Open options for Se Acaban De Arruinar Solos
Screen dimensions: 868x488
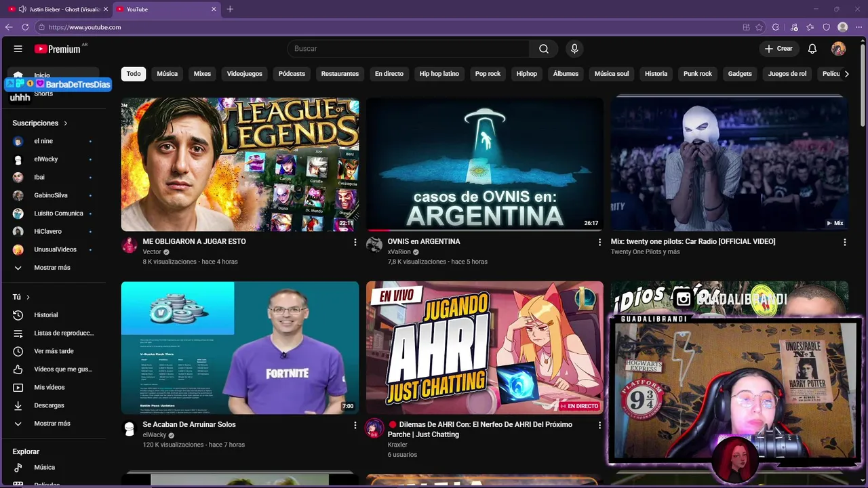pyautogui.click(x=355, y=425)
